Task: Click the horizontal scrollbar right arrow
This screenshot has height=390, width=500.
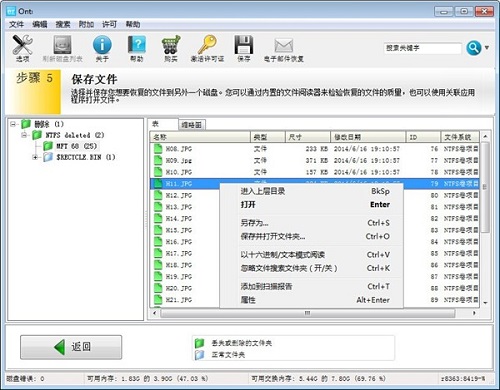Action: (474, 313)
